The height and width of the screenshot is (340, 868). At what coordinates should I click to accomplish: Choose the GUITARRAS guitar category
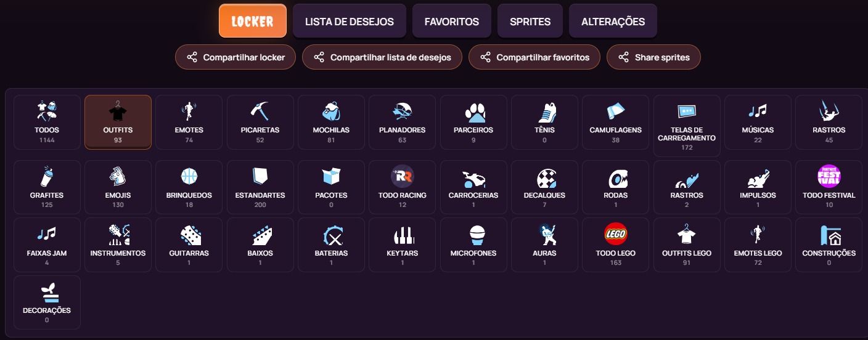[x=189, y=245]
